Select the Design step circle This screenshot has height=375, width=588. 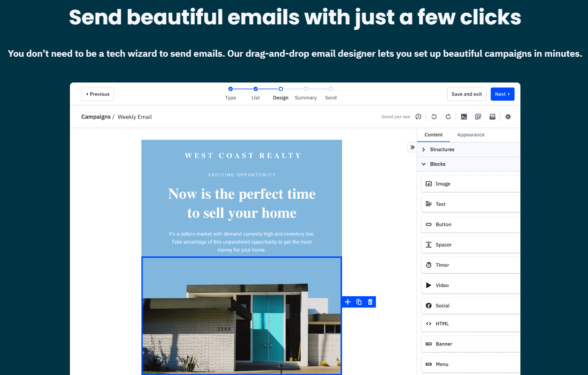(281, 89)
